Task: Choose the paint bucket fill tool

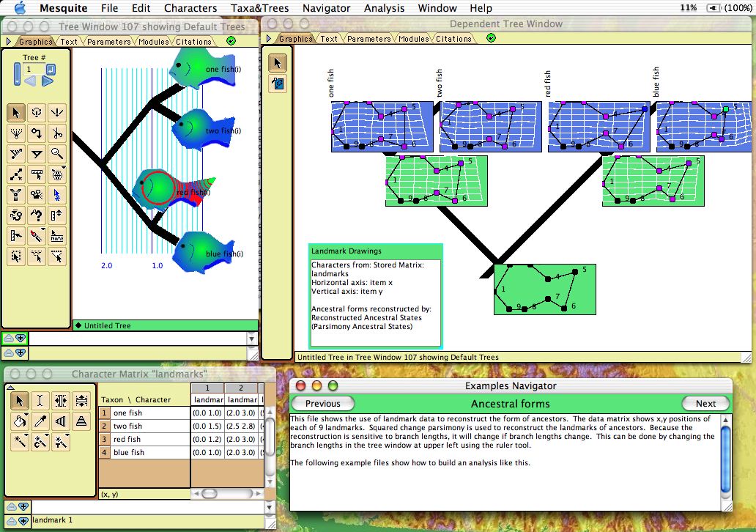Action: [19, 421]
